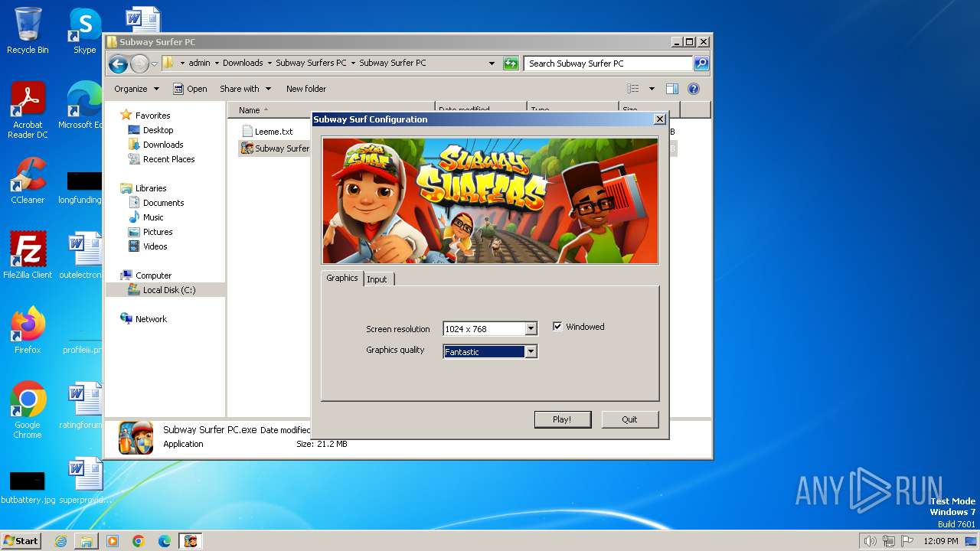980x551 pixels.
Task: Open the Graphics quality dropdown
Action: tap(531, 352)
